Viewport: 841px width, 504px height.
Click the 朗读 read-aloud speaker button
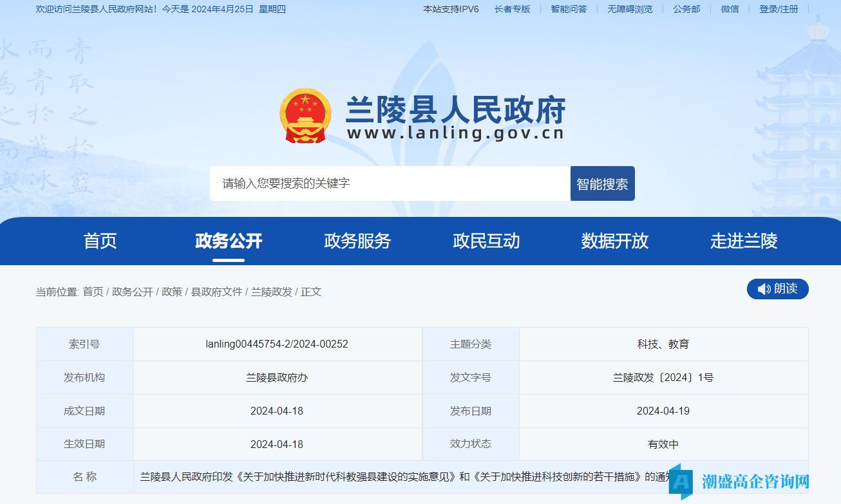tap(777, 289)
